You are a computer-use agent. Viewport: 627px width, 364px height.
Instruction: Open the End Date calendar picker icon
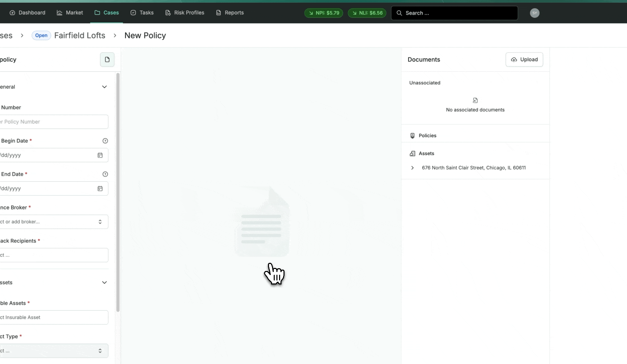(x=100, y=189)
